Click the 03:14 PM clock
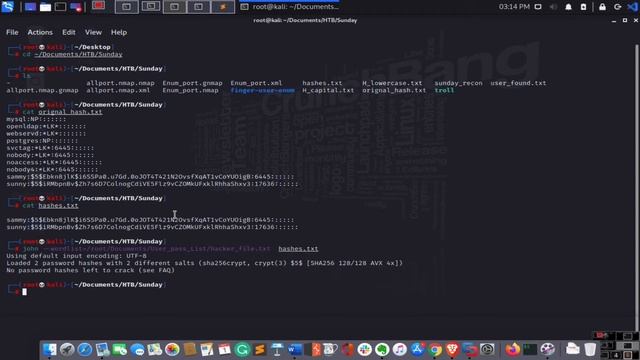The width and height of the screenshot is (640, 360). tap(514, 7)
